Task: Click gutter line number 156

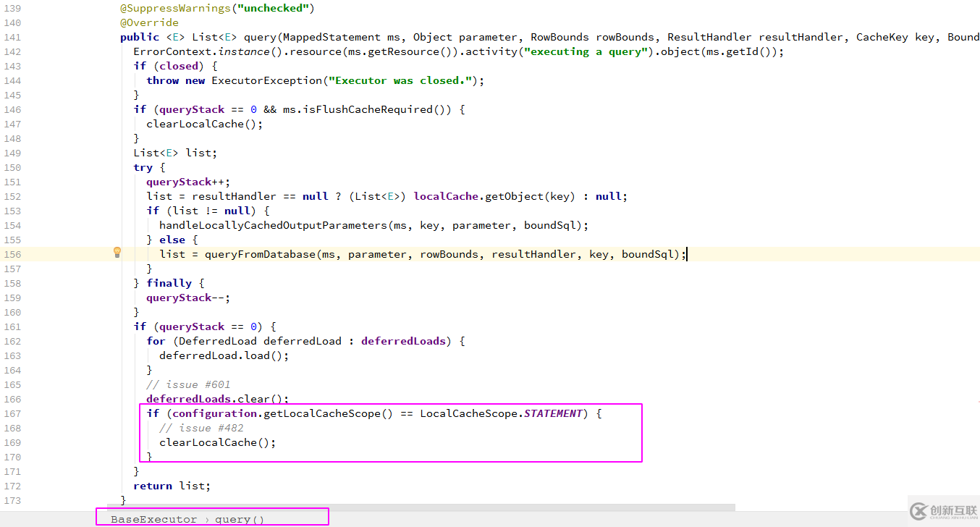Action: 12,254
